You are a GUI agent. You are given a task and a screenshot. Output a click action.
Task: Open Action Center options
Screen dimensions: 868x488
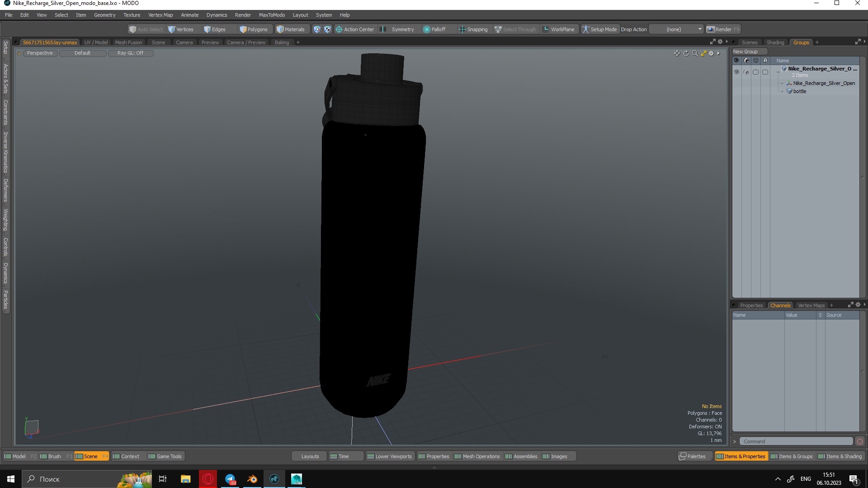tap(355, 29)
